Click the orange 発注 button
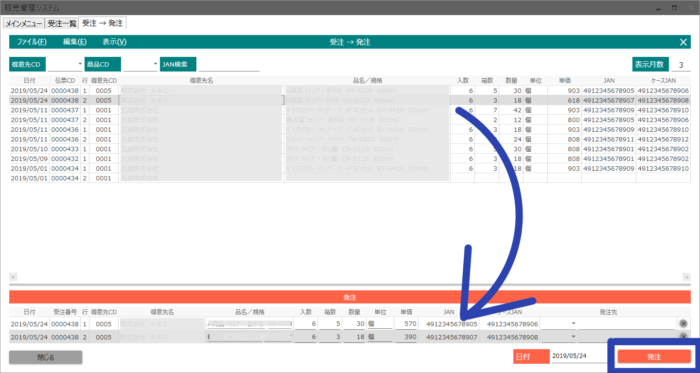This screenshot has height=373, width=700. coord(654,357)
